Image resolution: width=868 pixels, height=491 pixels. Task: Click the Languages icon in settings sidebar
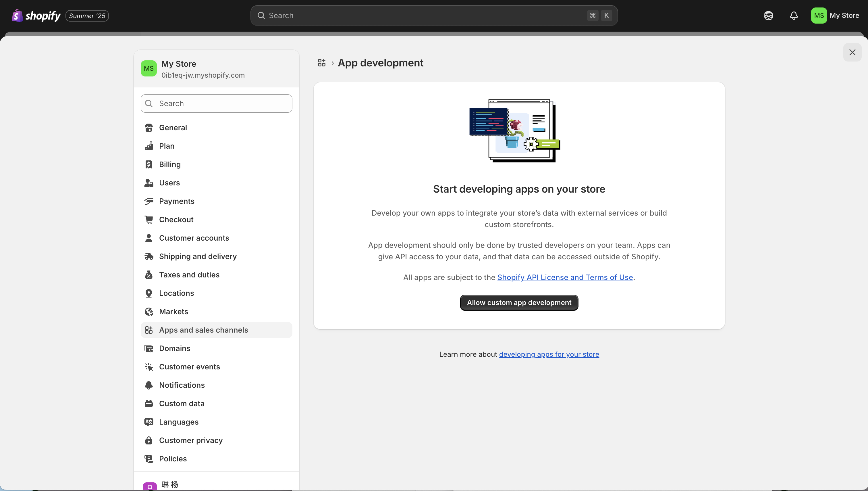[148, 422]
